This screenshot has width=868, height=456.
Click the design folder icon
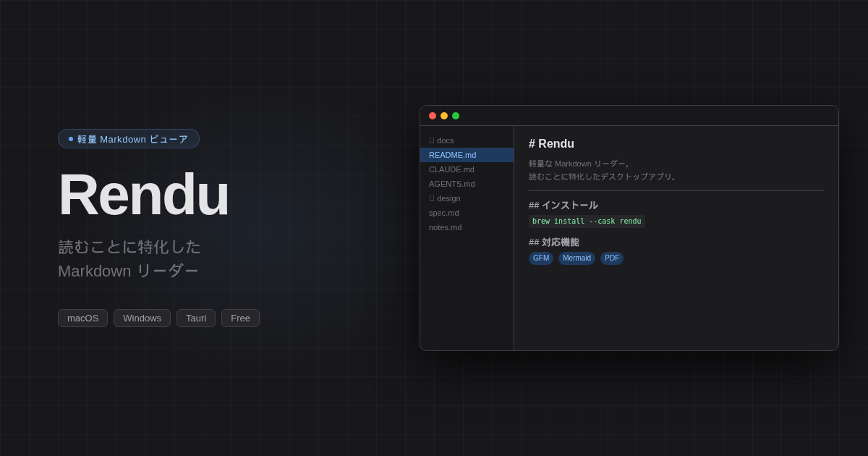click(x=432, y=198)
